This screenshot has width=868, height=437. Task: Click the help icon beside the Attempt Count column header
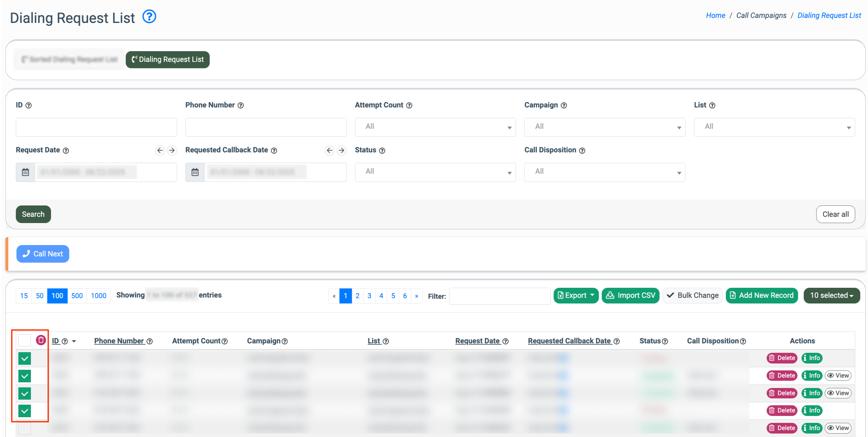224,341
